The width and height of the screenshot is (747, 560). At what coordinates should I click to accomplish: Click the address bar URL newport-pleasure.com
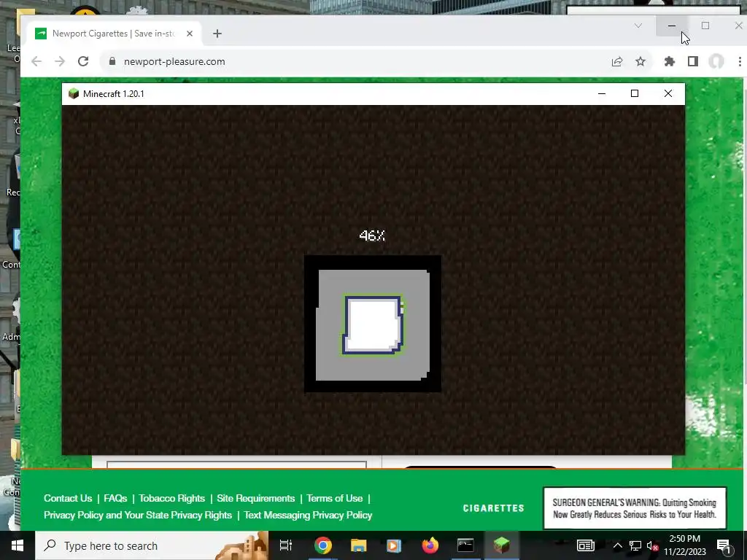pyautogui.click(x=174, y=61)
